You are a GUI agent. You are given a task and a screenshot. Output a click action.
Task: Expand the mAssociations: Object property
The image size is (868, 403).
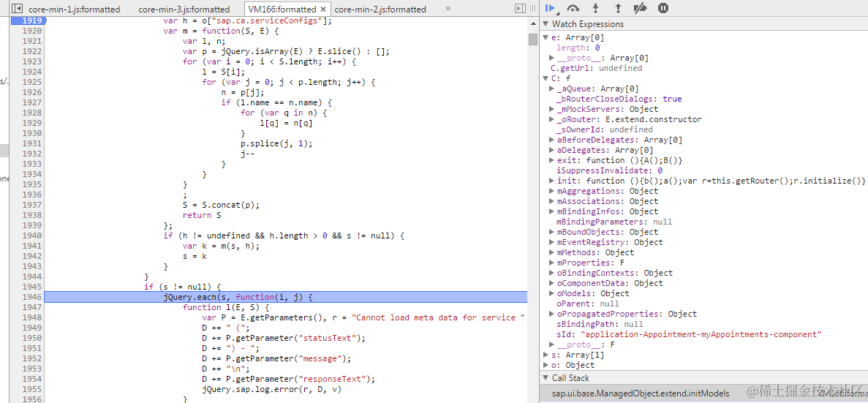point(552,202)
